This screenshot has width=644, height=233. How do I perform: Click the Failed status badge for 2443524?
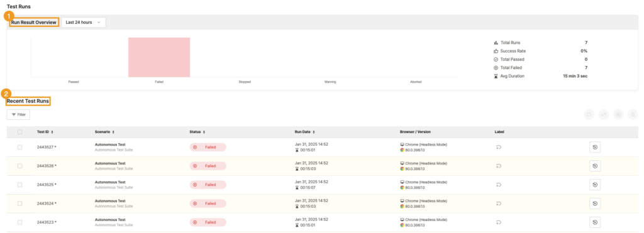click(208, 203)
